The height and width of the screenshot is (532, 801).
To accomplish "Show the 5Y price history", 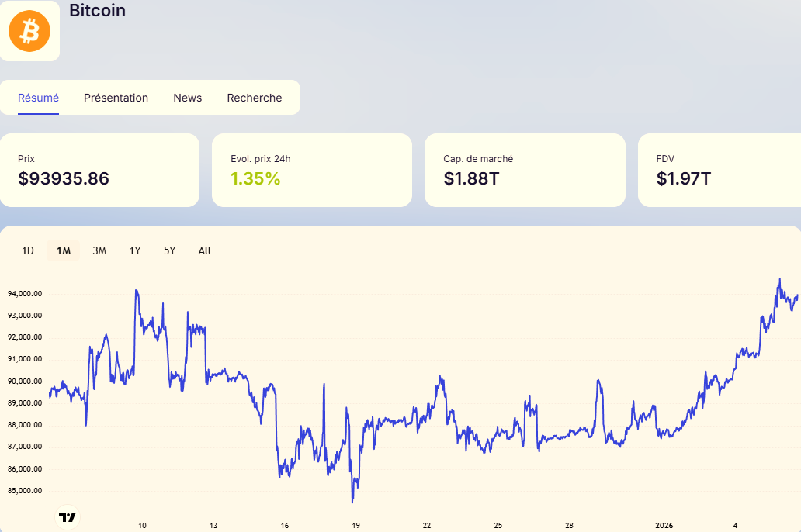I will tap(169, 250).
